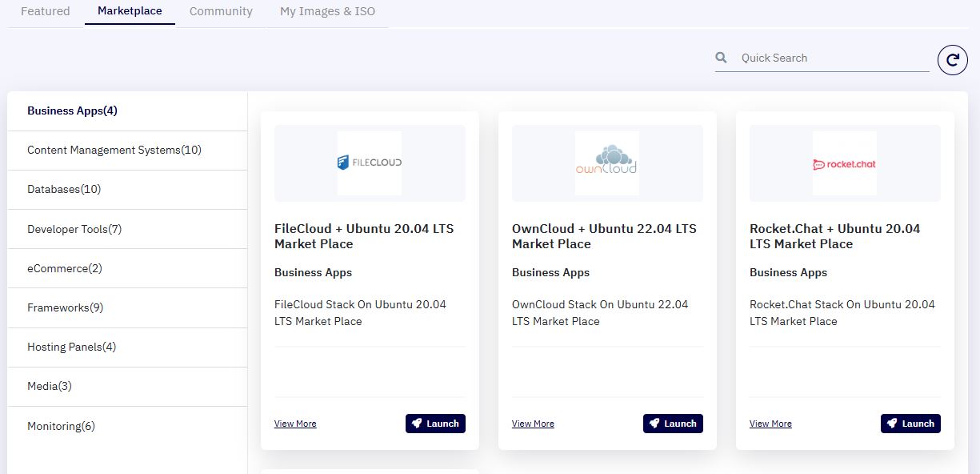Open View More for FileCloud
980x474 pixels.
click(295, 424)
